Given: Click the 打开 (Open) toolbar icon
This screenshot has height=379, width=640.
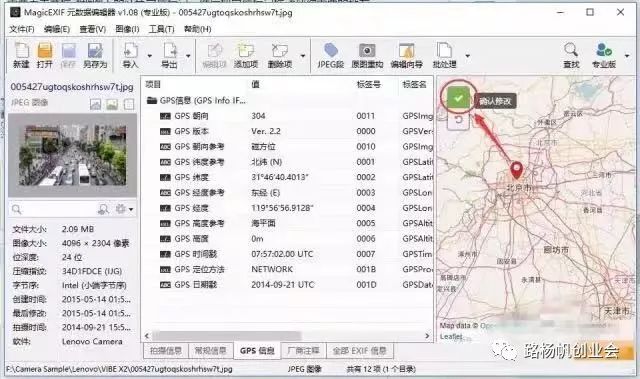Looking at the screenshot, I should coord(45,55).
